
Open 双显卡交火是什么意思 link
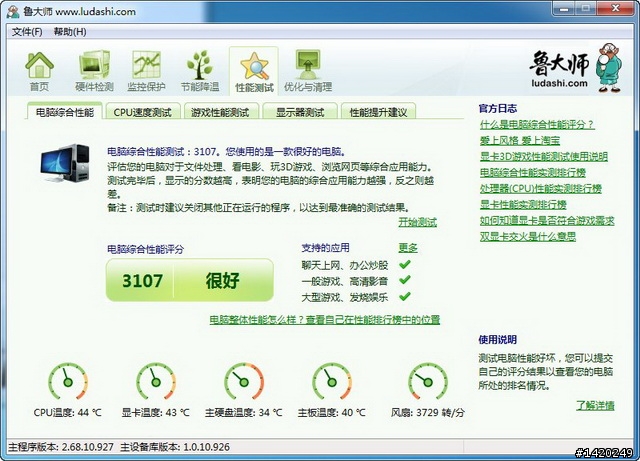click(528, 236)
